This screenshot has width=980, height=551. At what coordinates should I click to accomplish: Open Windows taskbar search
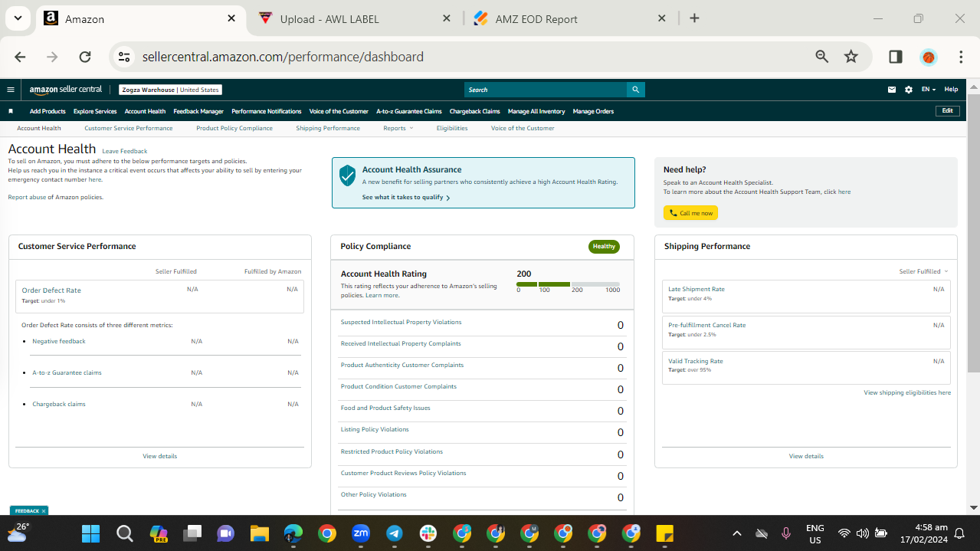point(124,533)
